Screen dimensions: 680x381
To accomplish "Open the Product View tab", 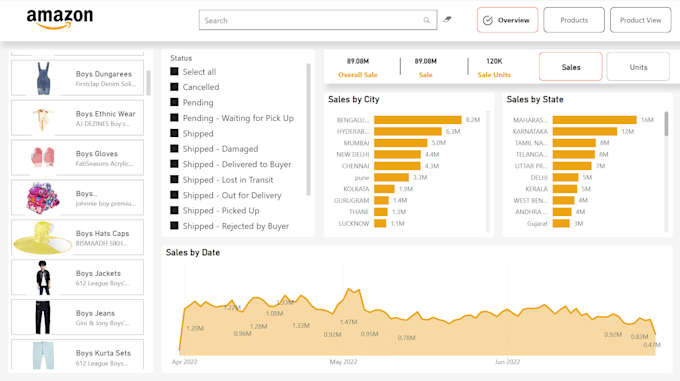I will (641, 20).
